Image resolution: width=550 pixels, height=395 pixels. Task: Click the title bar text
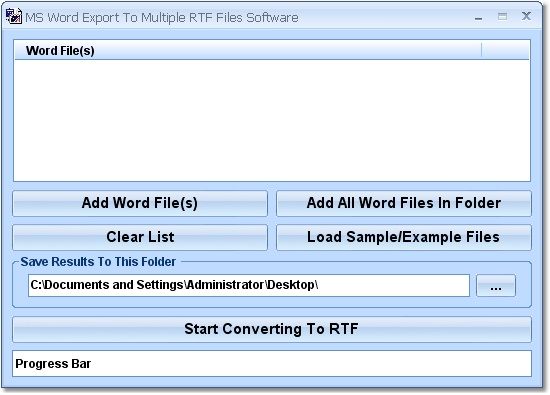[x=162, y=17]
